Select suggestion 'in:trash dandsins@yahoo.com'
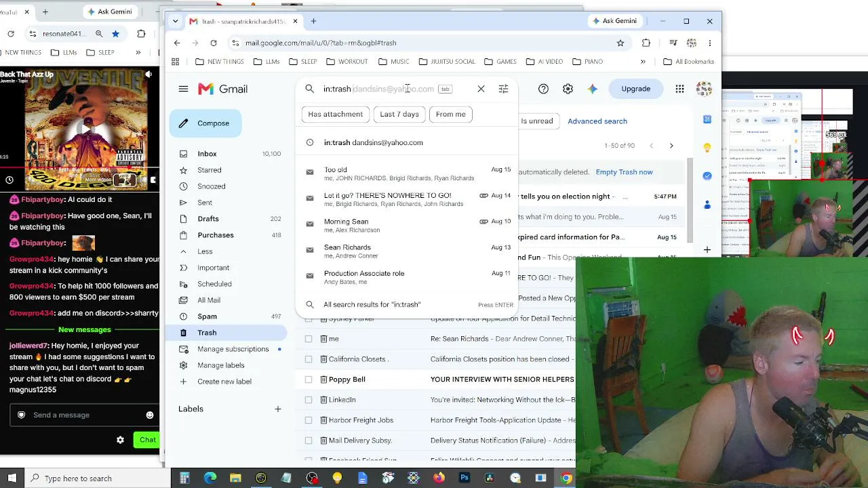Screen dimensions: 868x488 click(406, 143)
